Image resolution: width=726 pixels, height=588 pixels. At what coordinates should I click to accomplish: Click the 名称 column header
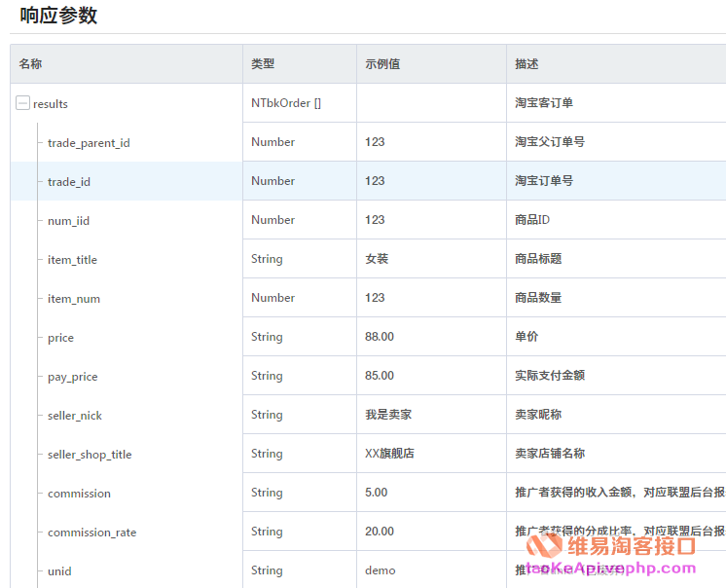(x=30, y=64)
